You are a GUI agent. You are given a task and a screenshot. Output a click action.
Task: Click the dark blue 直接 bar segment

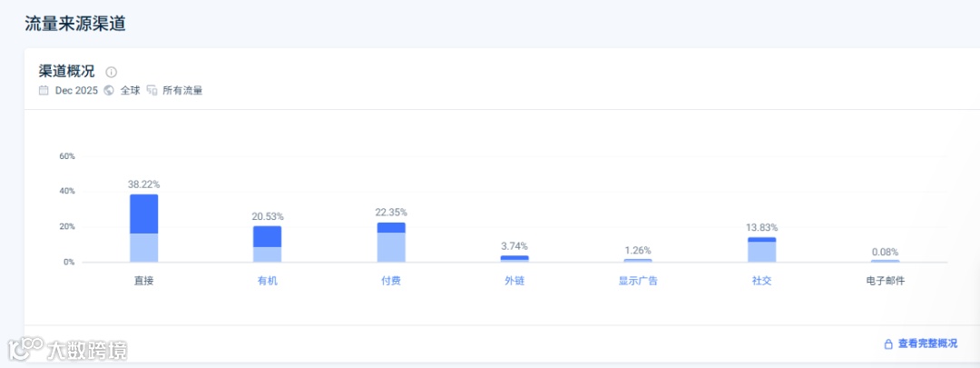[144, 214]
